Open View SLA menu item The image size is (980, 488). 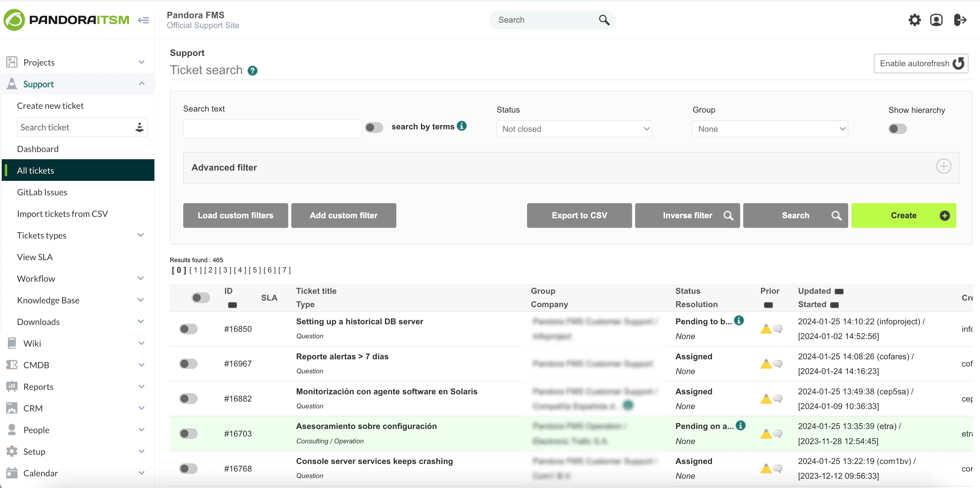point(35,257)
